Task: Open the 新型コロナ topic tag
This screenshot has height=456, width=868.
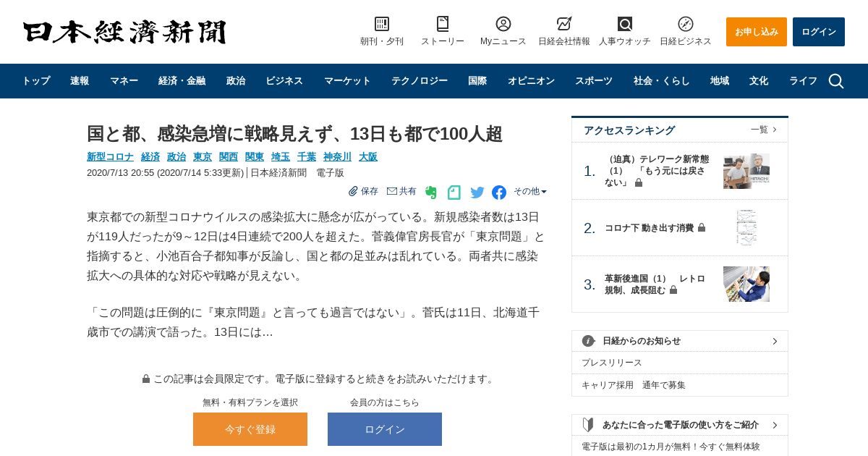Action: click(x=110, y=156)
